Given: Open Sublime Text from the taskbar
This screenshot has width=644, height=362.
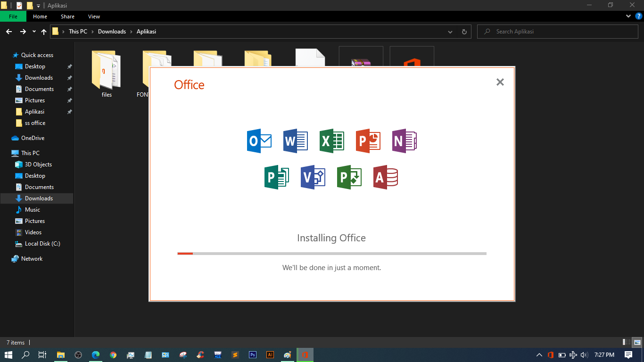Looking at the screenshot, I should coord(235,355).
